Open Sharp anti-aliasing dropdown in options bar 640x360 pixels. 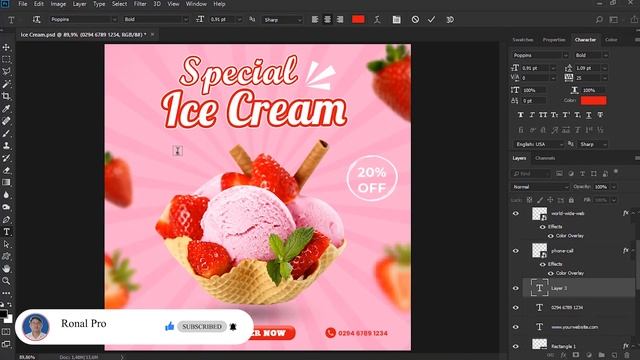pos(300,20)
